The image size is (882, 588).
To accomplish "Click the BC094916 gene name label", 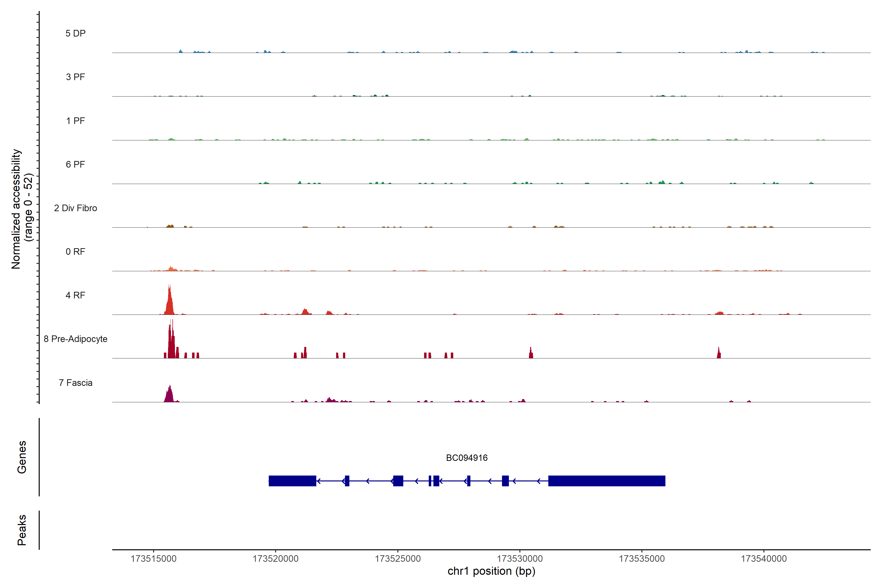I will click(x=466, y=458).
